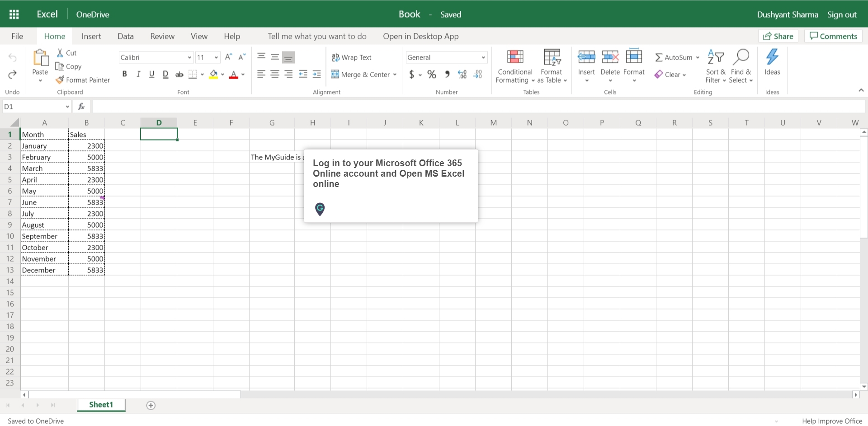Activate the Format Painter brush

pos(60,80)
